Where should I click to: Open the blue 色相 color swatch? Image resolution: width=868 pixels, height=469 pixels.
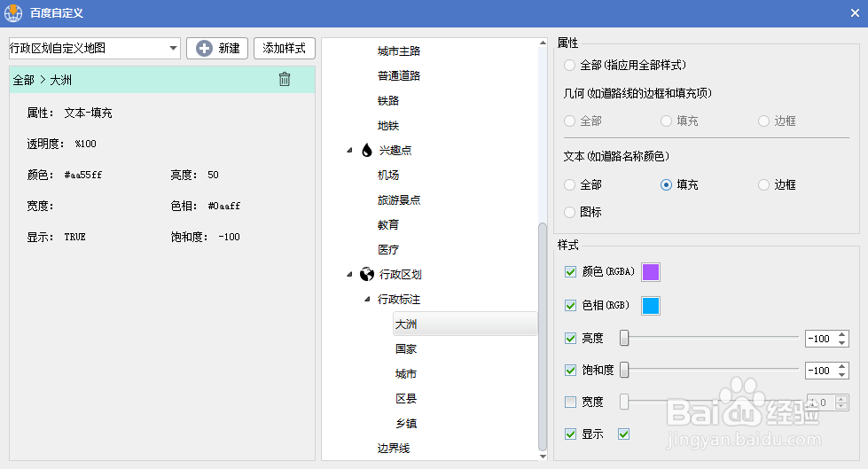[x=651, y=306]
